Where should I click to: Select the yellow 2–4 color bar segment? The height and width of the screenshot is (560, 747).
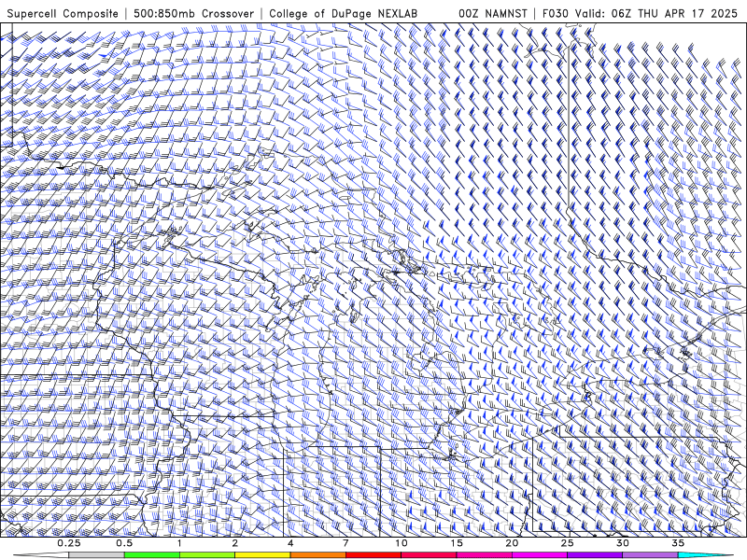(262, 555)
